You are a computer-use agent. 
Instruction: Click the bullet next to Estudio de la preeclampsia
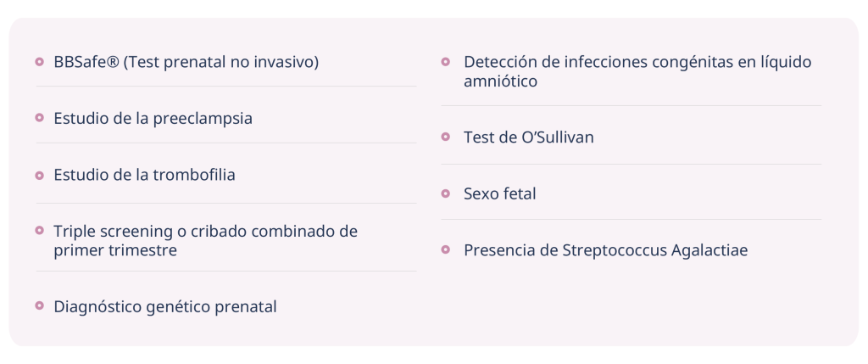40,118
